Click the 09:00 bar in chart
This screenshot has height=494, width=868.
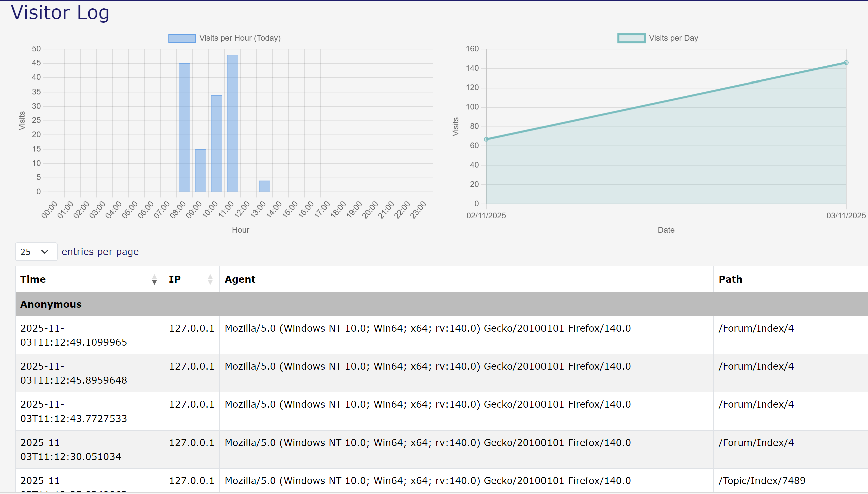pos(200,171)
